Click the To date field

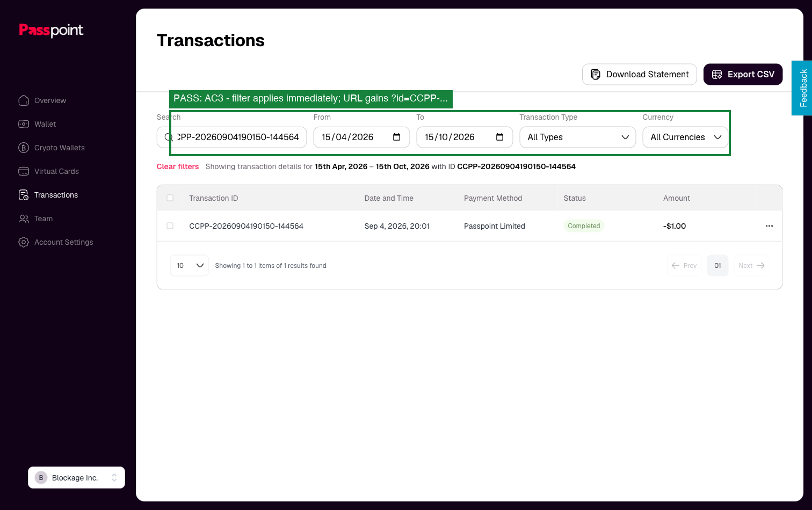coord(465,137)
